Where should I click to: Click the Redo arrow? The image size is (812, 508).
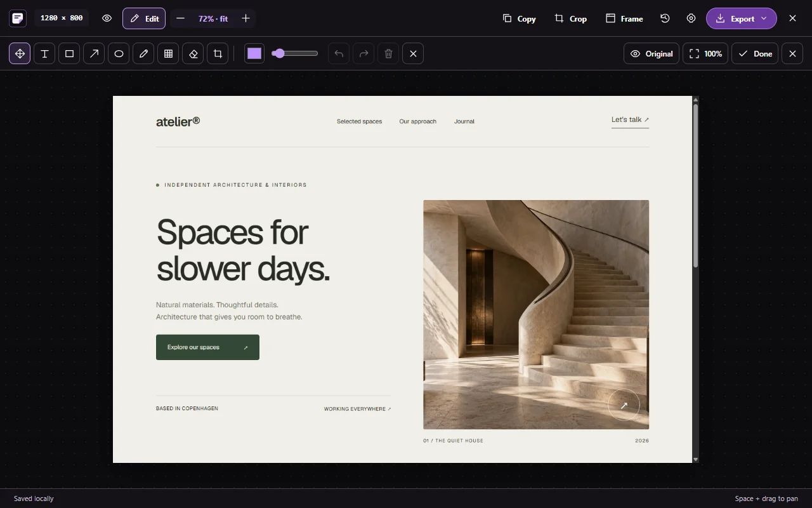363,53
